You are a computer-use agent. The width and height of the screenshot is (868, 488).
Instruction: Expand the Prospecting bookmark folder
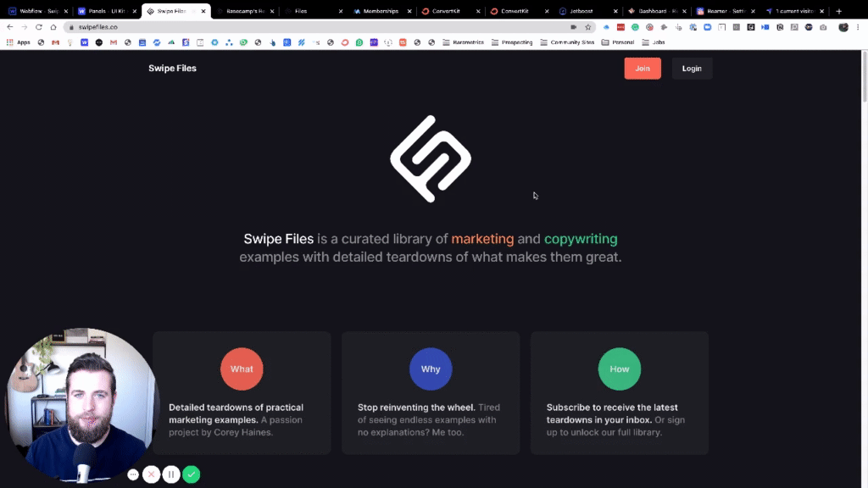click(512, 42)
